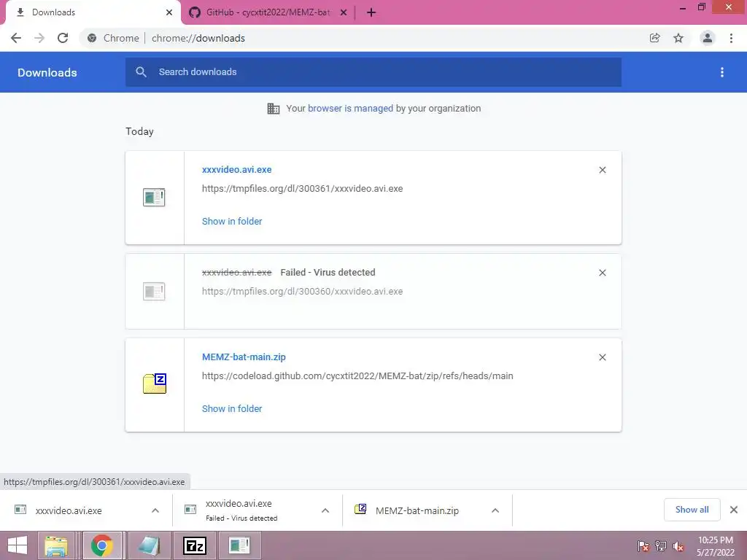The width and height of the screenshot is (747, 560).
Task: Click the zip archive icon for MEMZ-bat-main
Action: 155,384
